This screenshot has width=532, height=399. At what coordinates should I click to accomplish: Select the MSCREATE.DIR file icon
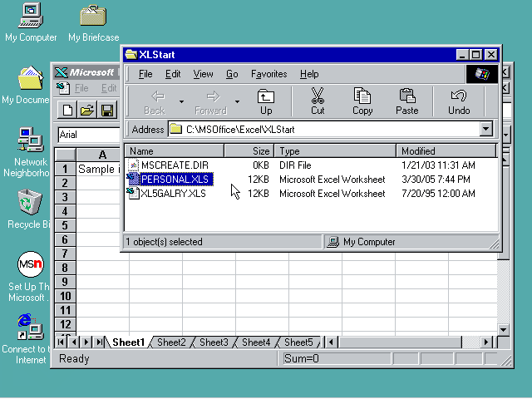point(134,165)
